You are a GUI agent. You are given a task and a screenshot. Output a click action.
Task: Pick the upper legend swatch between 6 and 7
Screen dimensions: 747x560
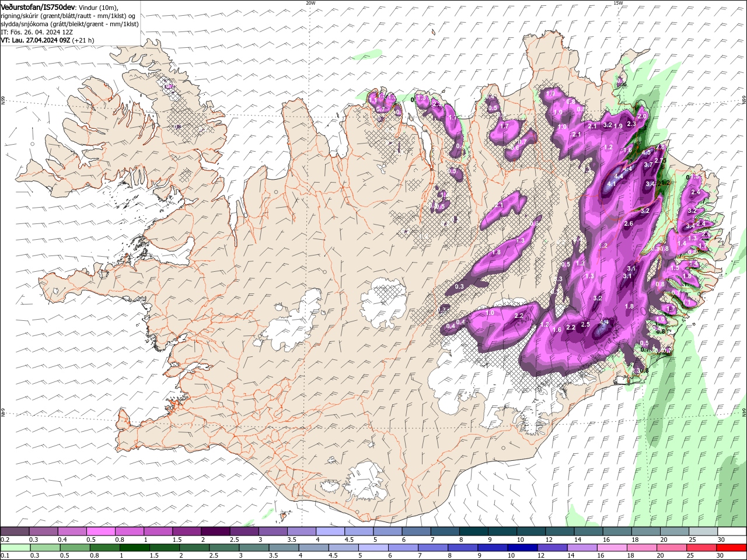point(416,531)
